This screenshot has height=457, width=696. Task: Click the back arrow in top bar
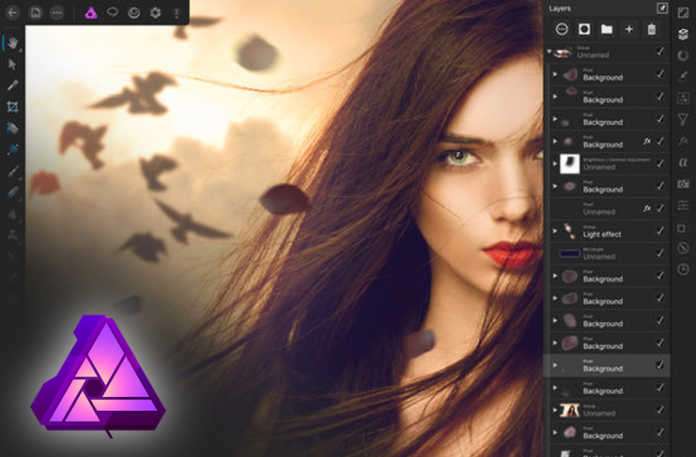click(x=13, y=13)
